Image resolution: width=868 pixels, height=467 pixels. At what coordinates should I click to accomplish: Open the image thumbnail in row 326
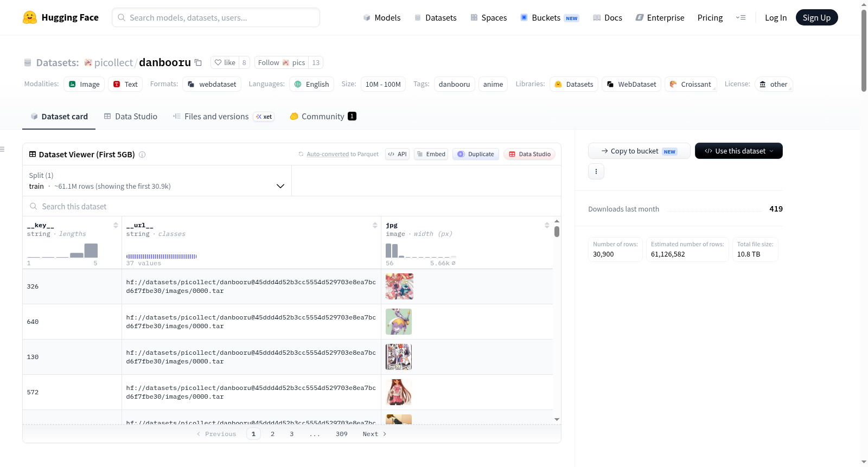pyautogui.click(x=399, y=286)
